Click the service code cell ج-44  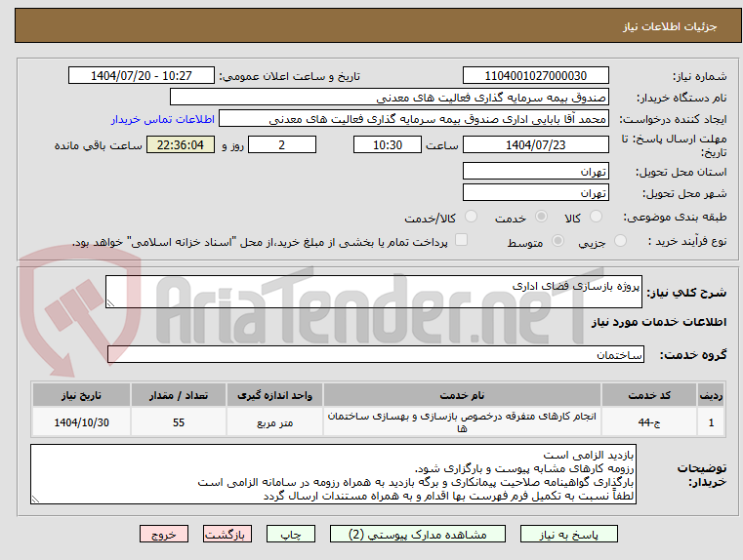click(649, 422)
